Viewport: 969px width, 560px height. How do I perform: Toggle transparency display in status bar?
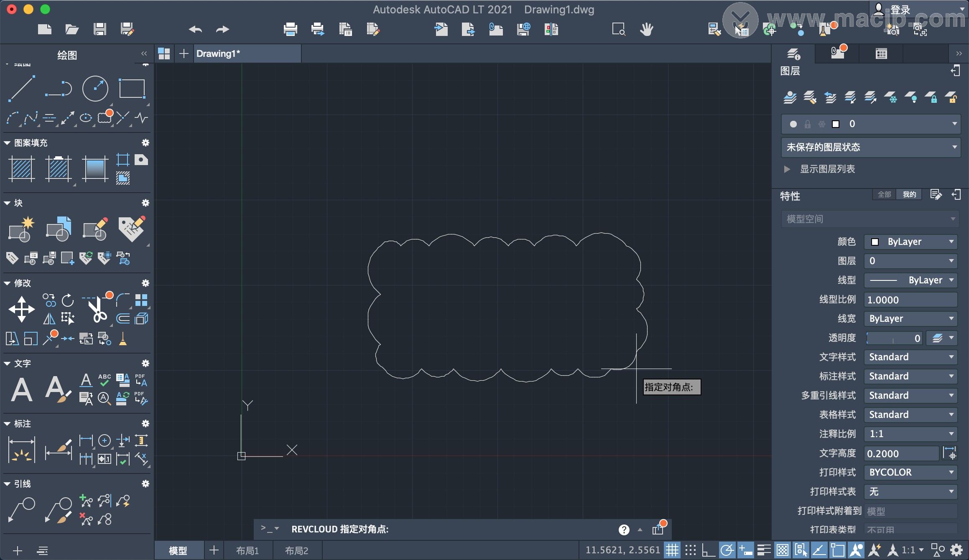pyautogui.click(x=783, y=550)
